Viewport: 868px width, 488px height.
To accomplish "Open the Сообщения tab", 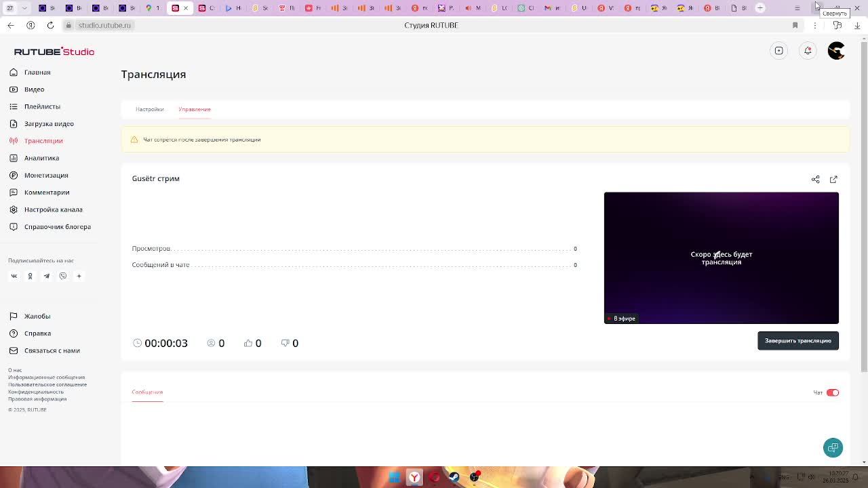I will click(x=147, y=392).
